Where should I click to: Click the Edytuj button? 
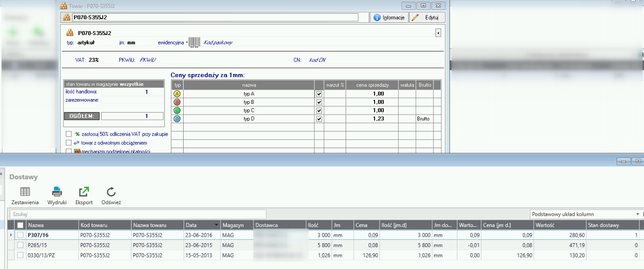pos(427,18)
